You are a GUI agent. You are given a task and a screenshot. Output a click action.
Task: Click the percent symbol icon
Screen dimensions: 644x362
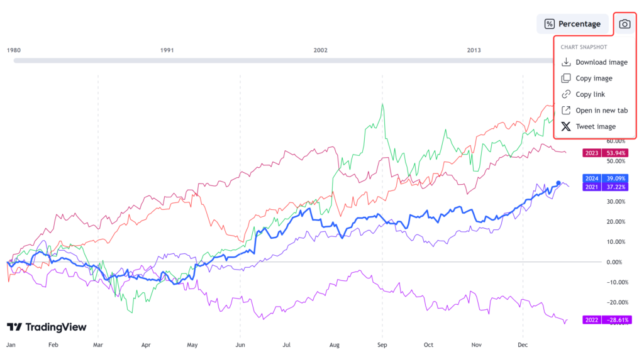point(550,24)
